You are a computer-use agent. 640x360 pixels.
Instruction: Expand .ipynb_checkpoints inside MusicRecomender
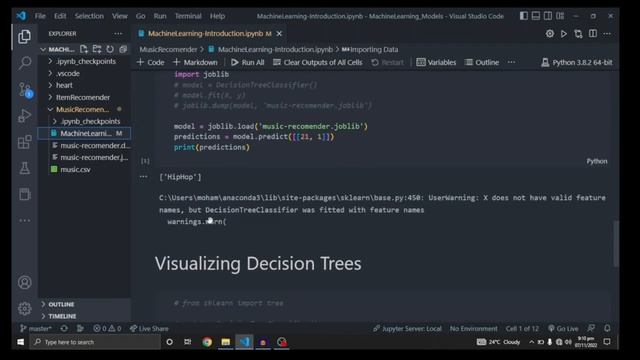tap(84, 121)
